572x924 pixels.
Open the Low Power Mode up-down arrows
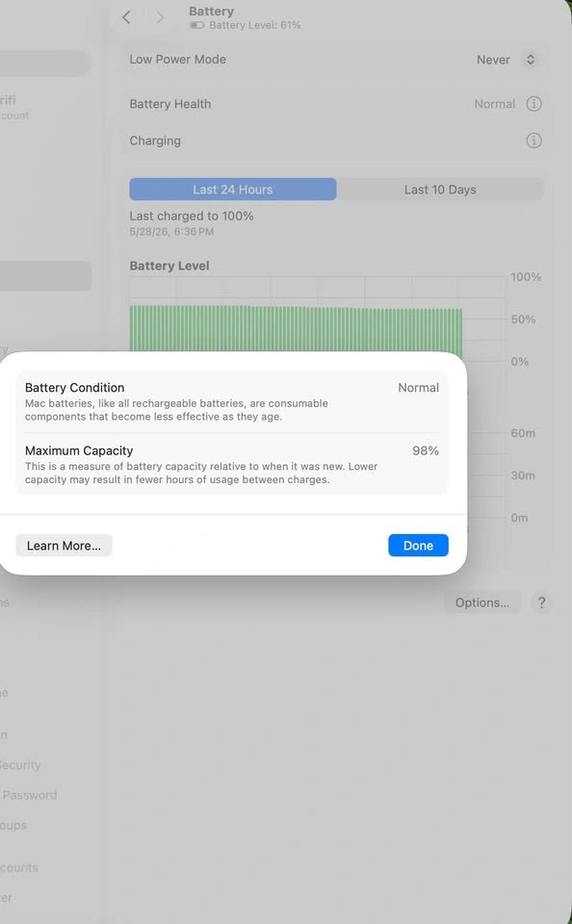pyautogui.click(x=531, y=60)
